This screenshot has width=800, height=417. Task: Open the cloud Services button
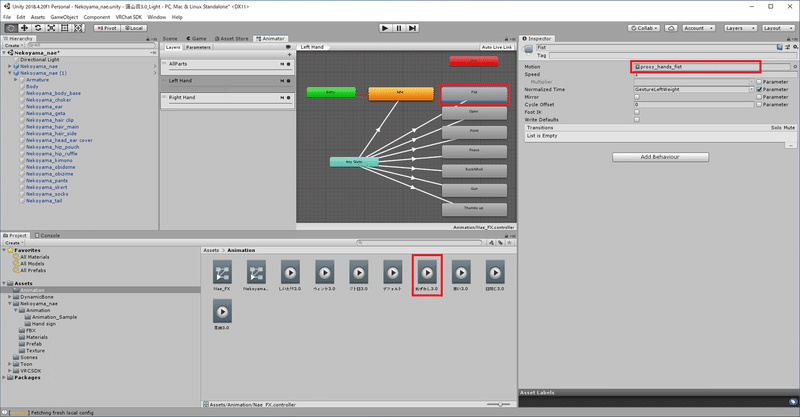click(x=671, y=28)
